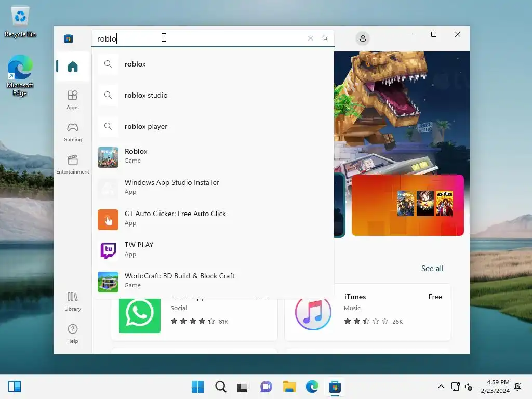
Task: Open Edge from the taskbar
Action: pos(312,387)
